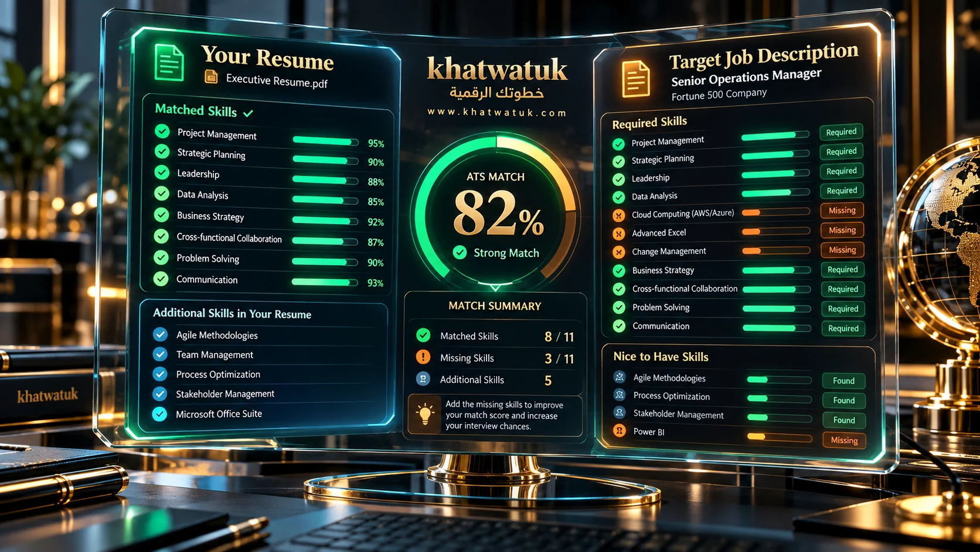Toggle the blue check for Team Management

(x=160, y=354)
